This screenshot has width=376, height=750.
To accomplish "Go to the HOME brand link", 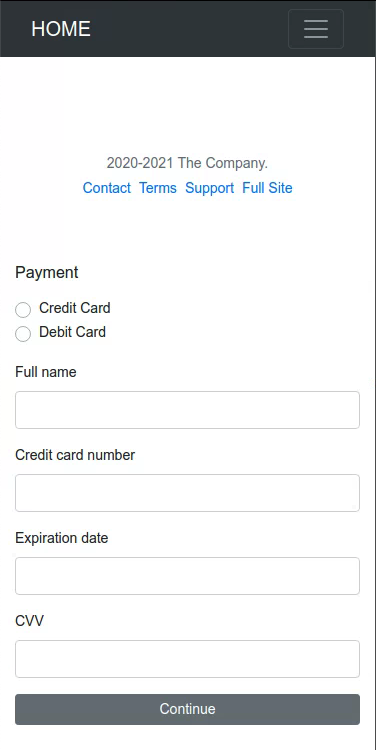I will coord(61,29).
